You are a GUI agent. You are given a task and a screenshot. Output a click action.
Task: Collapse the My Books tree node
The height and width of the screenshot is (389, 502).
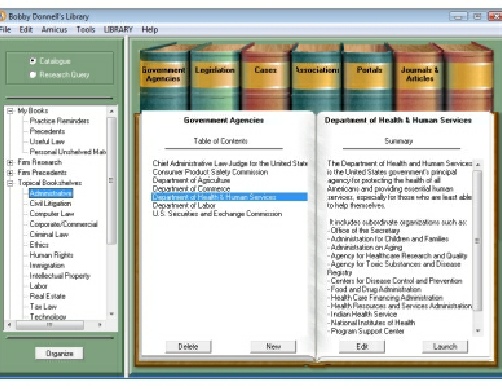[x=10, y=111]
